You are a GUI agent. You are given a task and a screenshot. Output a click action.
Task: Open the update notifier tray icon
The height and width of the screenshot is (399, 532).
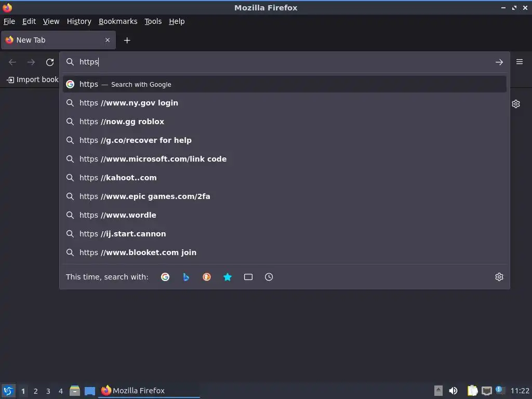click(x=500, y=390)
